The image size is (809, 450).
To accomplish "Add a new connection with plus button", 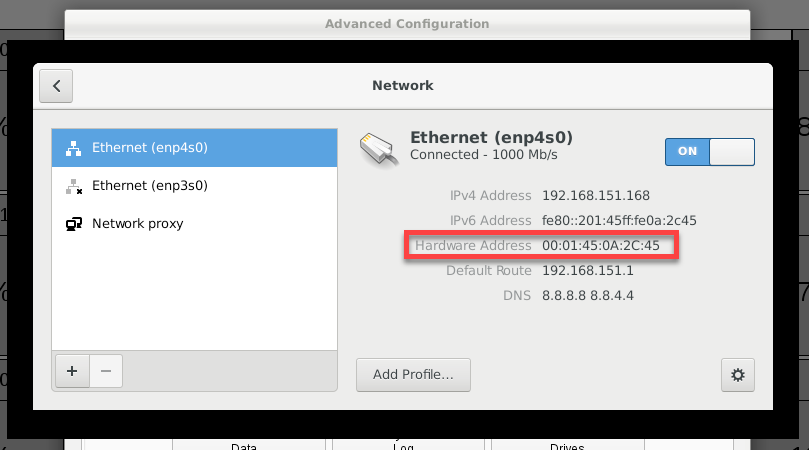I will [72, 371].
